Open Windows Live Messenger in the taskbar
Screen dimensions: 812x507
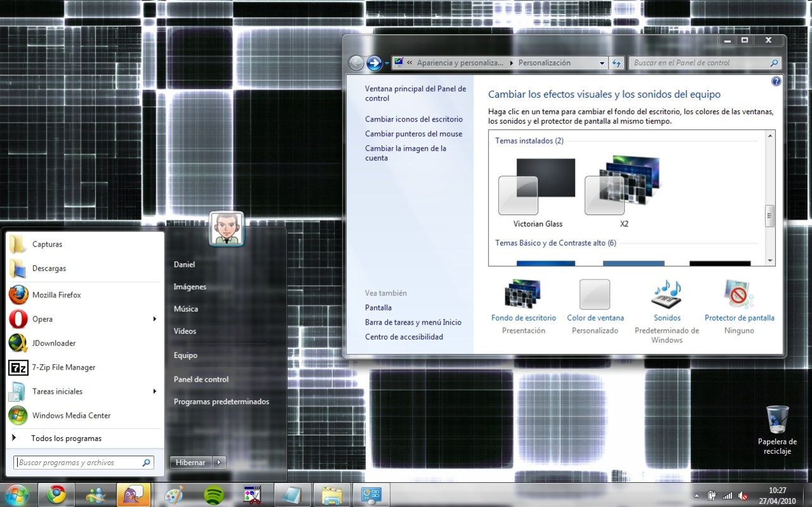(95, 494)
